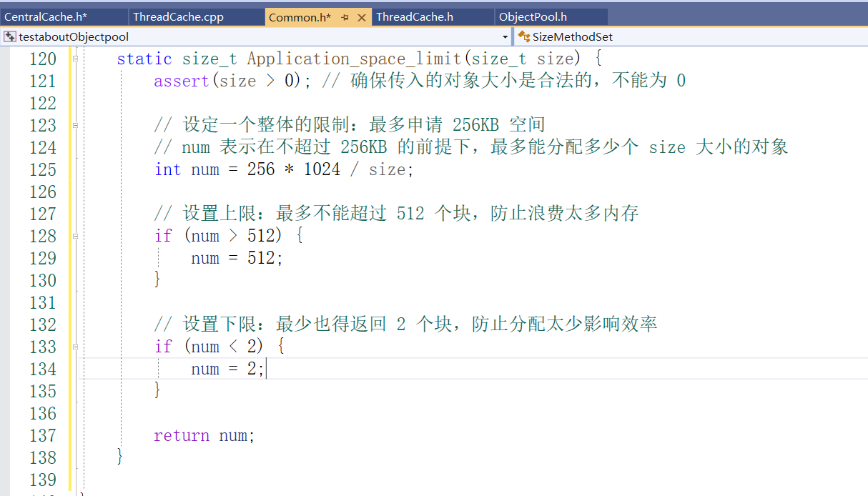The height and width of the screenshot is (496, 868).
Task: Click the comment on line 127 mentioning 512
Action: click(x=396, y=214)
